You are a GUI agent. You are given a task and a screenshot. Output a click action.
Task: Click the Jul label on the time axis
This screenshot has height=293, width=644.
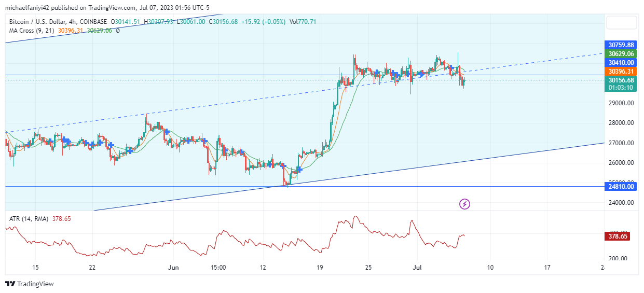[417, 268]
